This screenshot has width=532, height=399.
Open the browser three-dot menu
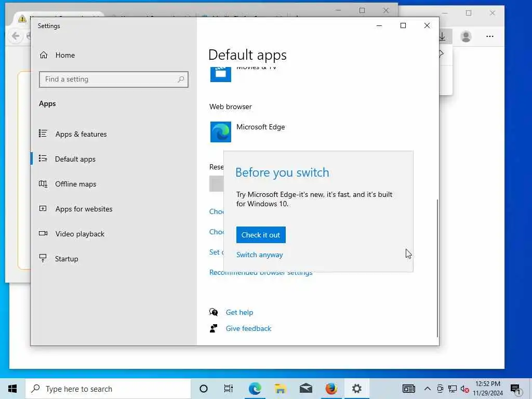click(489, 36)
